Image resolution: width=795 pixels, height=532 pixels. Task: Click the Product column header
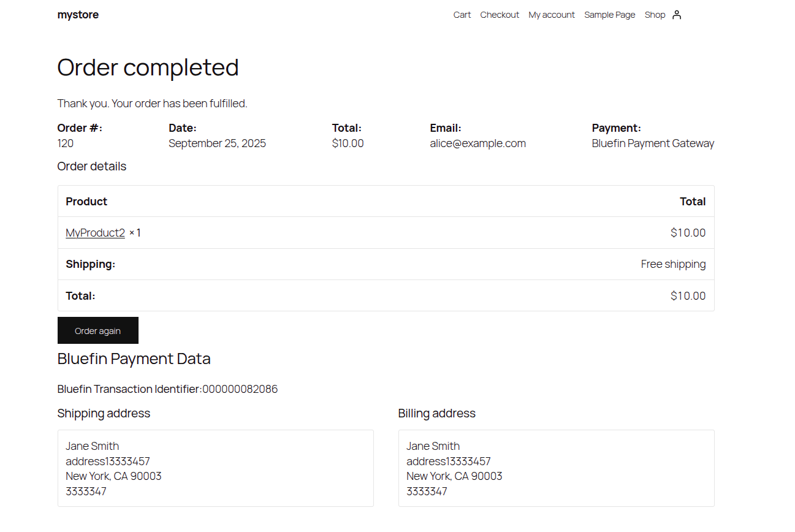point(86,201)
